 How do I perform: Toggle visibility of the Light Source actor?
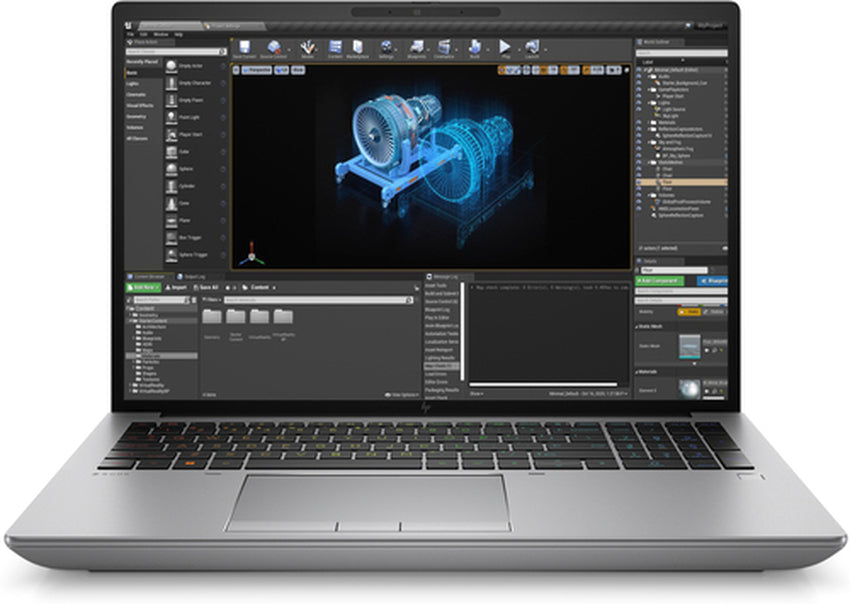point(637,110)
